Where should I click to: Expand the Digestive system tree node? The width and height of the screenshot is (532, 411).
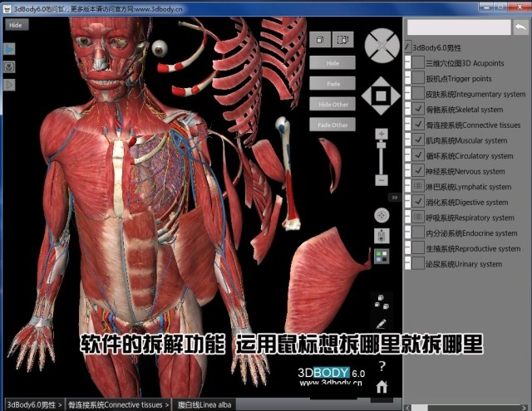[408, 203]
